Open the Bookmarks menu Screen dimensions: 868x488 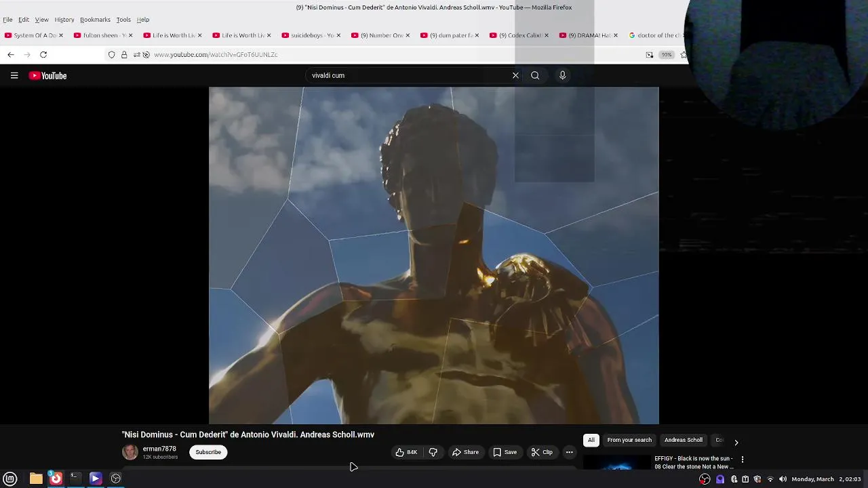pos(95,20)
